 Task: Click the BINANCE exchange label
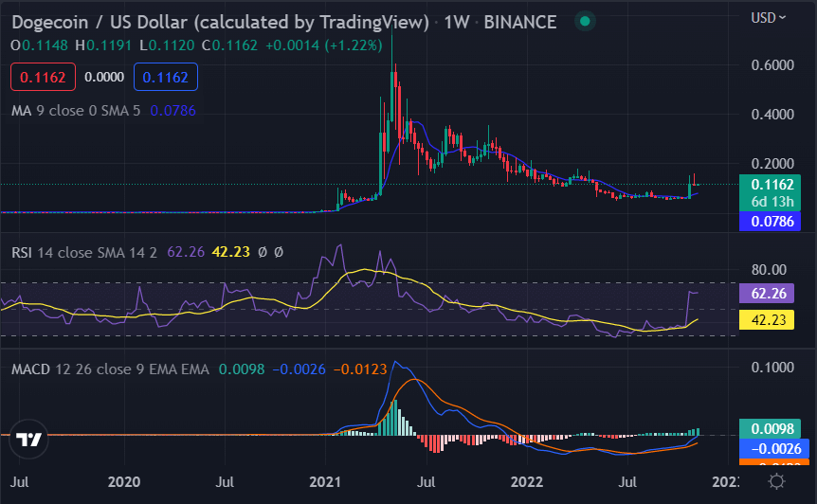(x=520, y=23)
